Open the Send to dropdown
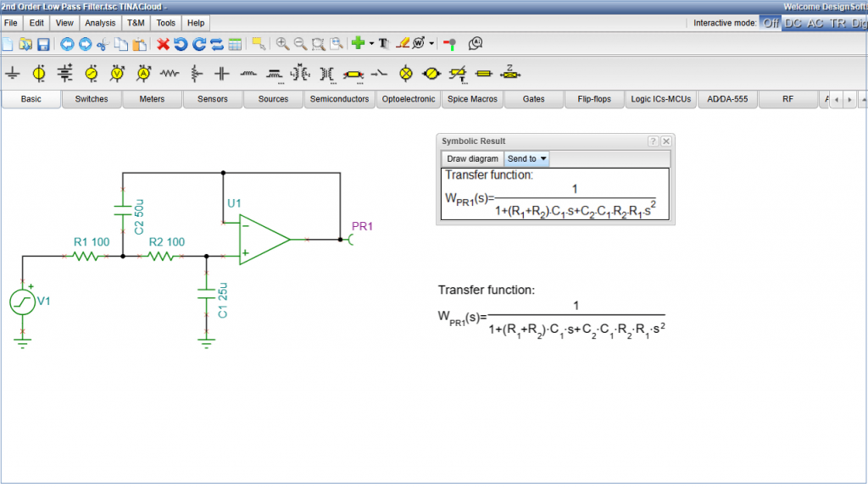868x487 pixels. tap(526, 158)
